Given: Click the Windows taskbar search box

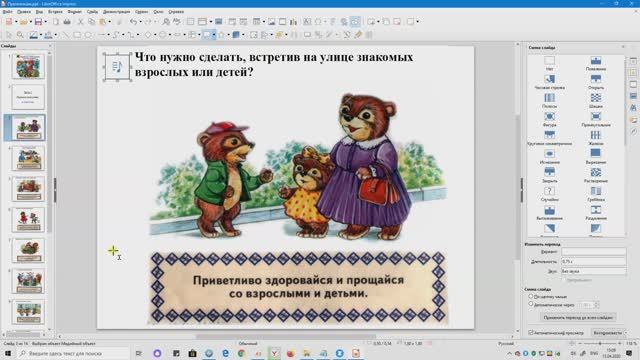Looking at the screenshot, I should [73, 353].
